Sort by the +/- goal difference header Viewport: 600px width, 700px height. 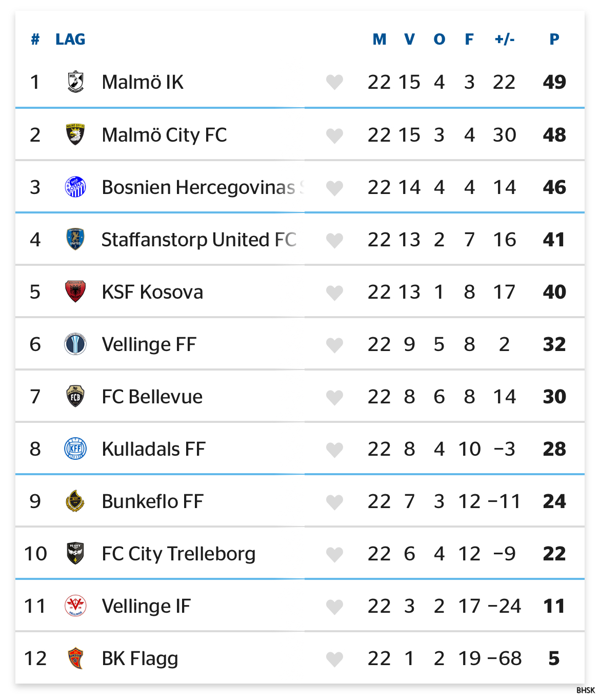(505, 40)
